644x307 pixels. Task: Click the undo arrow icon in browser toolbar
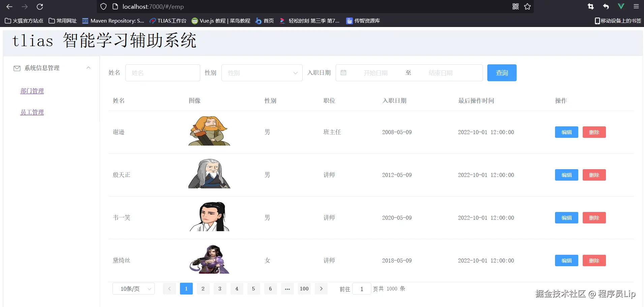[606, 7]
